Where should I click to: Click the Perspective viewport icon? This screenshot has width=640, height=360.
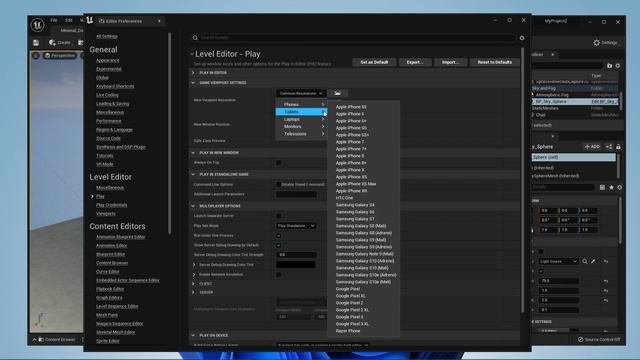pos(48,56)
